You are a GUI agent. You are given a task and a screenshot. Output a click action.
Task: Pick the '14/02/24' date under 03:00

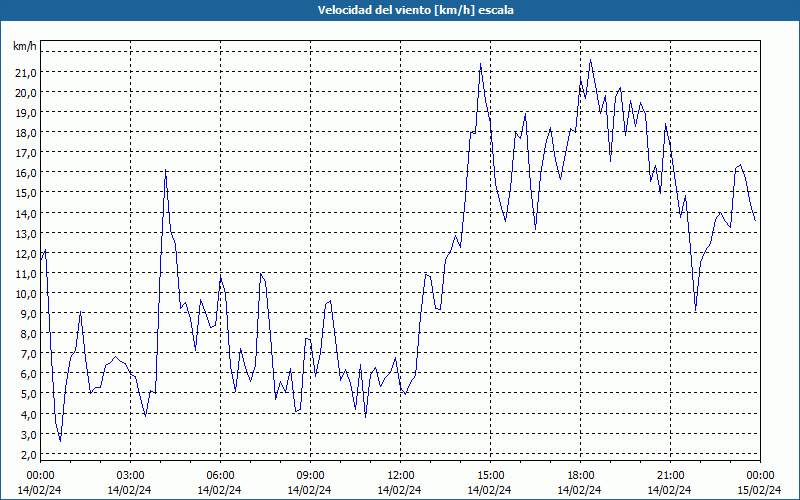tap(129, 490)
